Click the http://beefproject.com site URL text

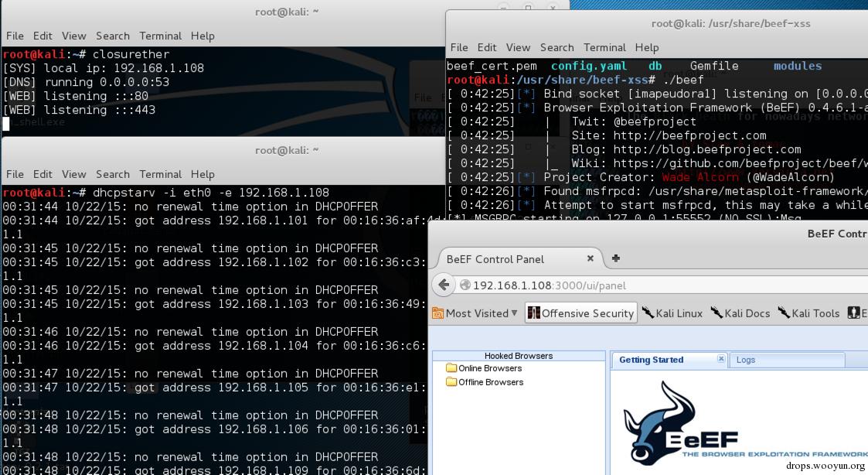pyautogui.click(x=689, y=136)
